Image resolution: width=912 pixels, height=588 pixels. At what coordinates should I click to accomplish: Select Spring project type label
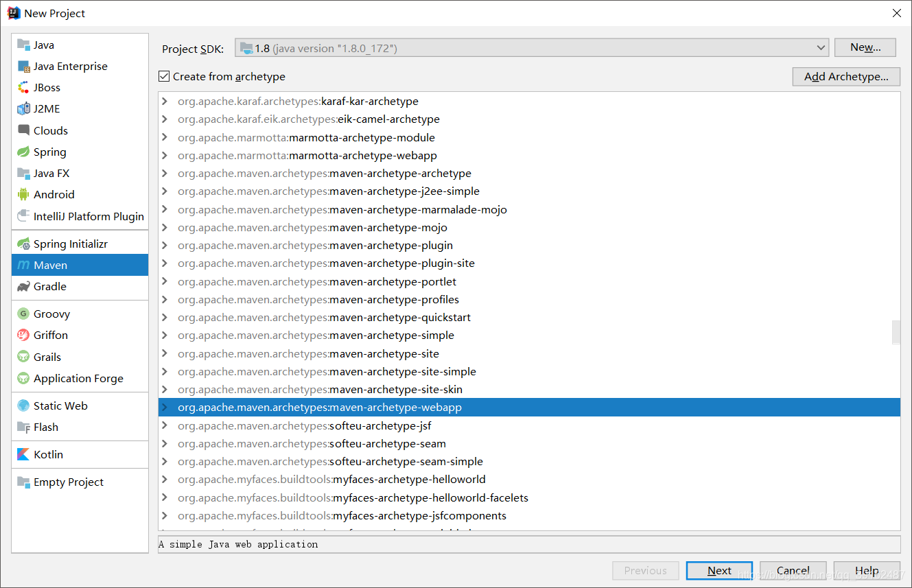(x=50, y=152)
